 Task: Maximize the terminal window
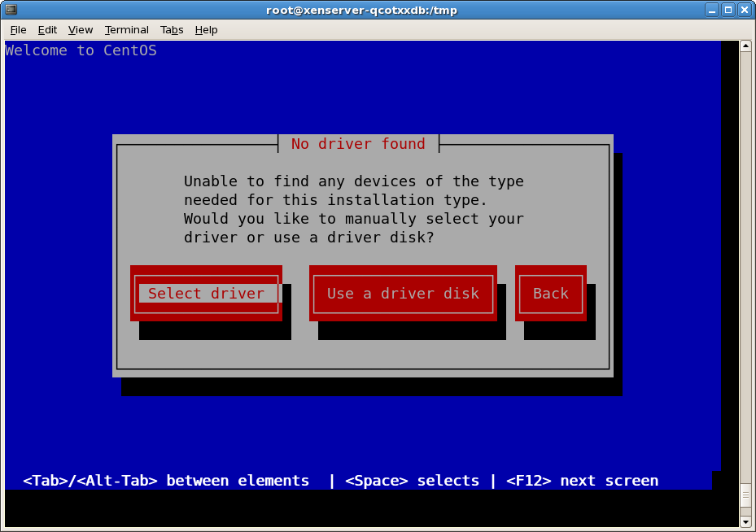[728, 10]
